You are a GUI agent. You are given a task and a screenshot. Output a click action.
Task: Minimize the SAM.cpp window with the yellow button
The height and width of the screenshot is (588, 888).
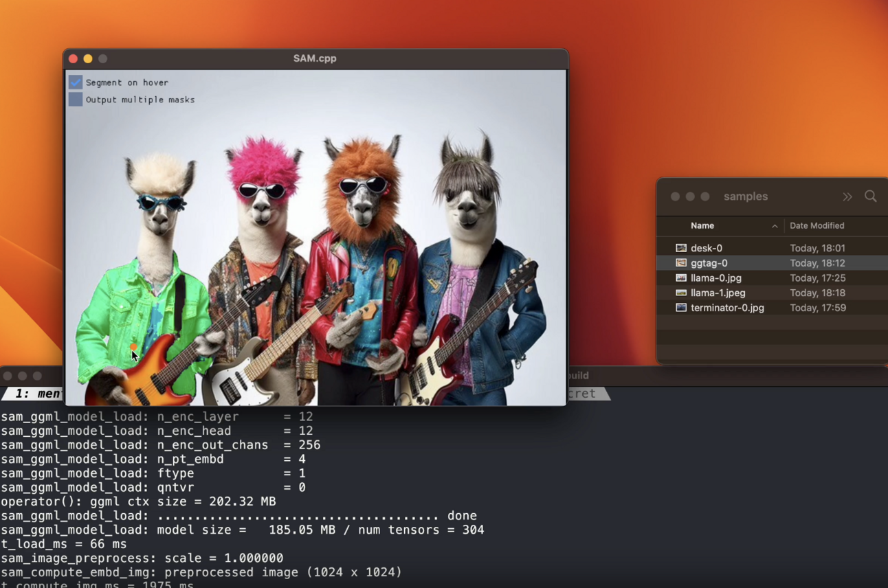point(88,59)
